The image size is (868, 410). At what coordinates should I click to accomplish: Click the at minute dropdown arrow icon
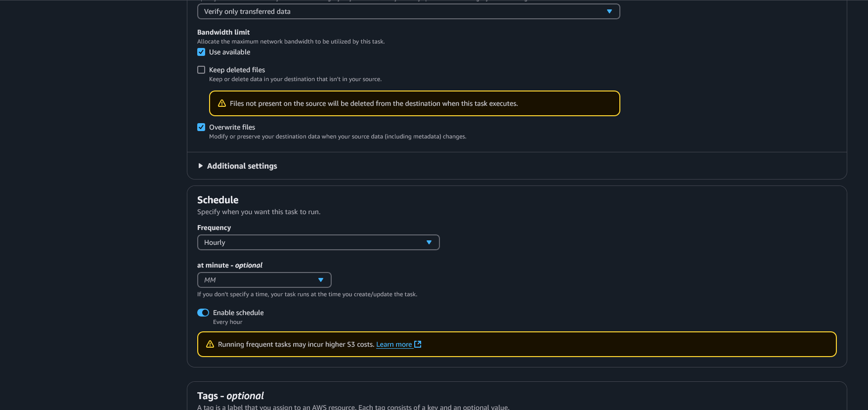(x=321, y=280)
